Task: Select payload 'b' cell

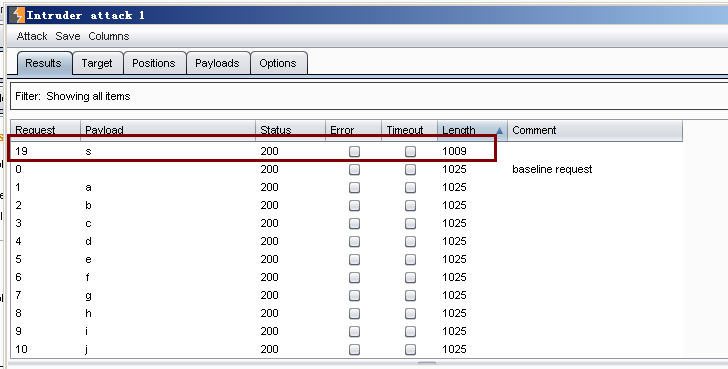Action: (88, 206)
